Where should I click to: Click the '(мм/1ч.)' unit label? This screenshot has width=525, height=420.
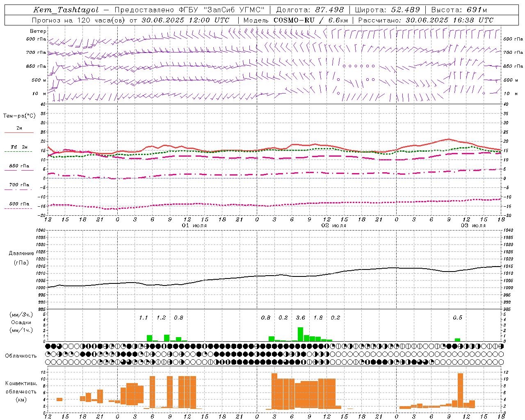(x=21, y=330)
